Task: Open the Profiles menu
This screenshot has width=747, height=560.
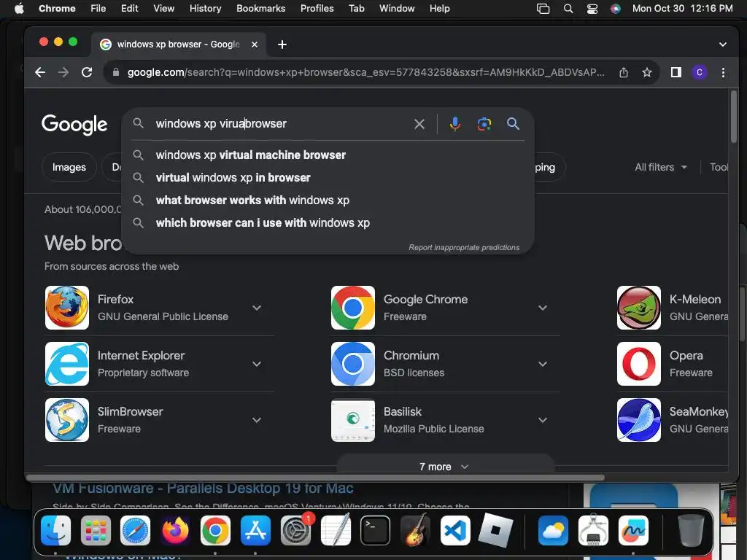Action: [x=317, y=8]
